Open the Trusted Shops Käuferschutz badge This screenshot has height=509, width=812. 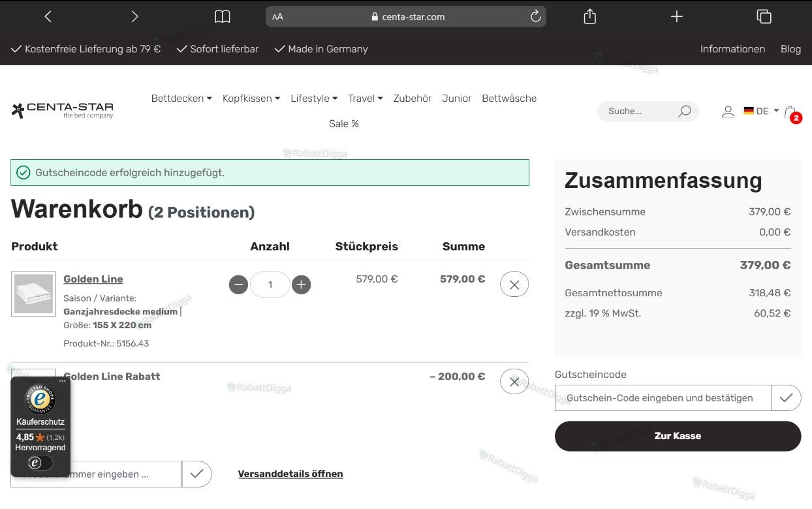[x=40, y=426]
